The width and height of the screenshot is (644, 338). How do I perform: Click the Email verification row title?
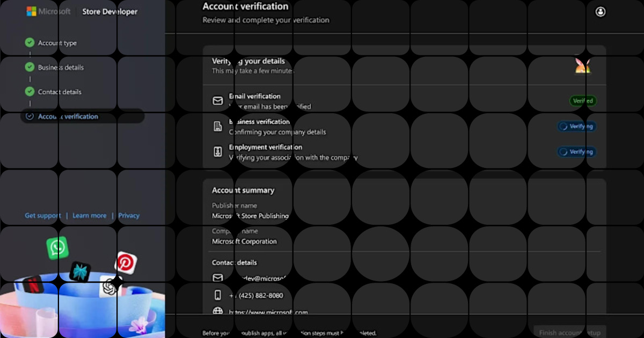pyautogui.click(x=255, y=97)
